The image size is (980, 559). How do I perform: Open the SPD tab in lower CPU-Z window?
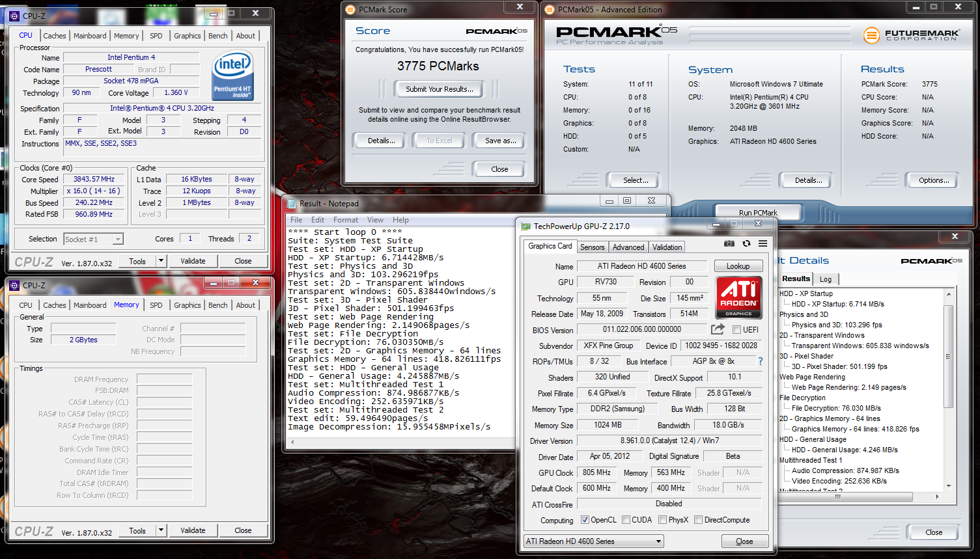156,305
